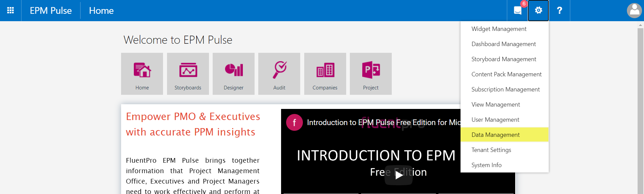Open the help question mark icon
This screenshot has height=194, width=644.
point(559,10)
